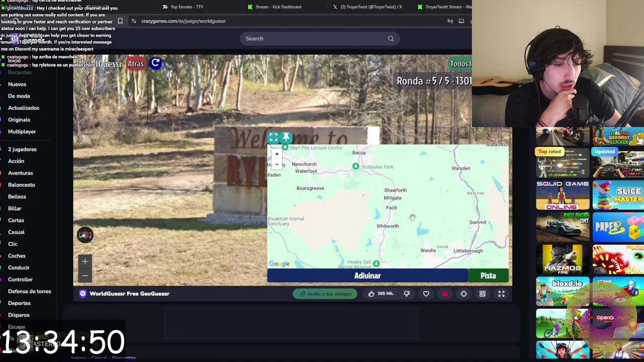Zoom in on the guess map
Image resolution: width=644 pixels, height=362 pixels.
277,154
